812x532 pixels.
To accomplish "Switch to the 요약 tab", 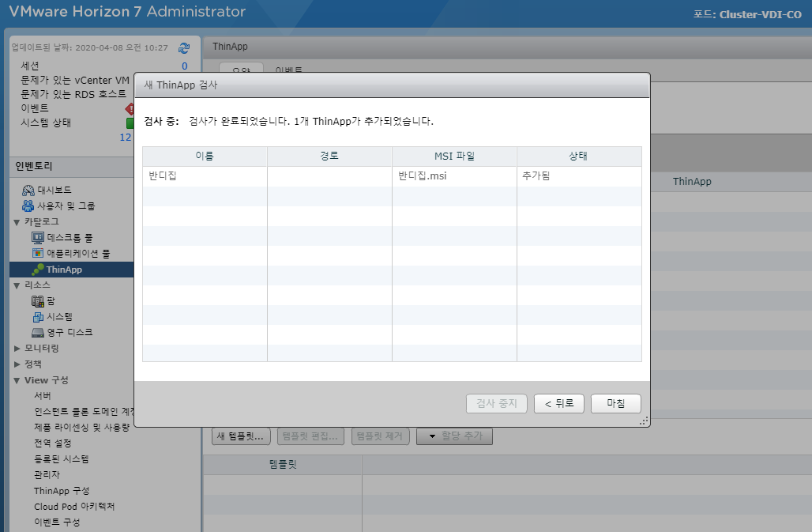I will (242, 69).
